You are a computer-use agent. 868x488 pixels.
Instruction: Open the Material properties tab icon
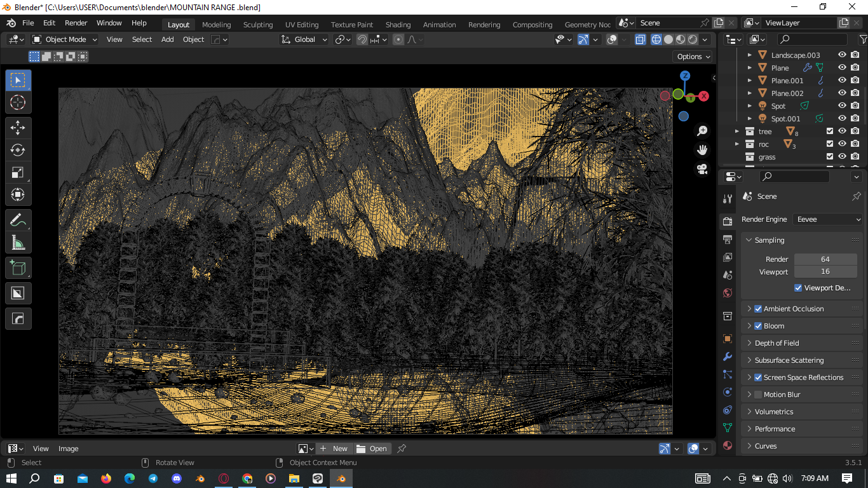728,445
